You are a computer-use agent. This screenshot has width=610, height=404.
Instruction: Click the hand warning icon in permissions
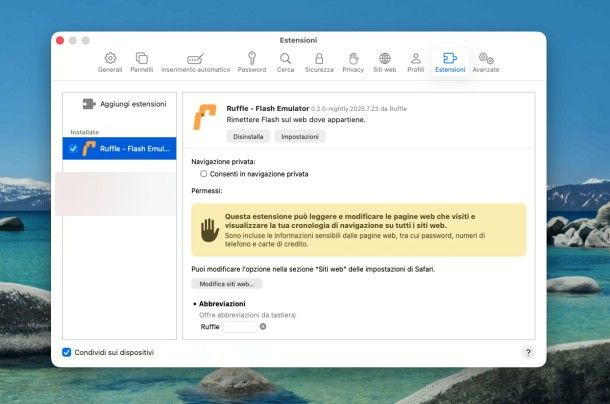(210, 230)
